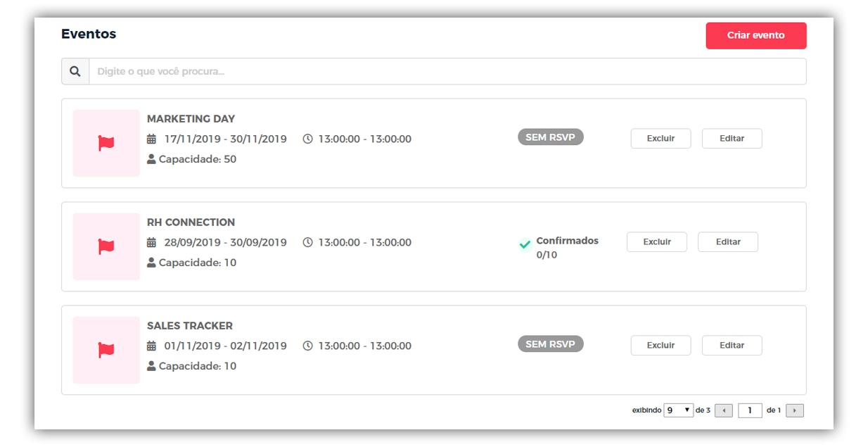Click clock icon in MARKETING DAY row
The image size is (868, 447).
[307, 139]
